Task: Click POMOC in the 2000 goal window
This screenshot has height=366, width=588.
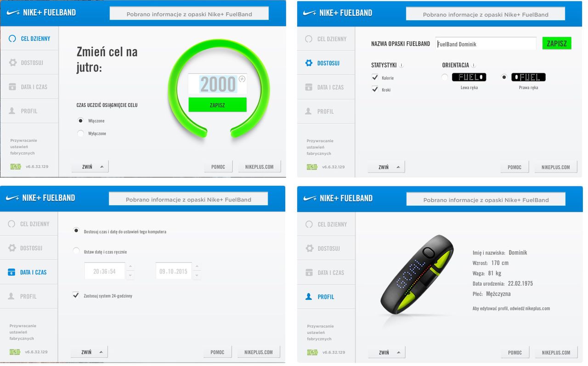Action: click(218, 167)
